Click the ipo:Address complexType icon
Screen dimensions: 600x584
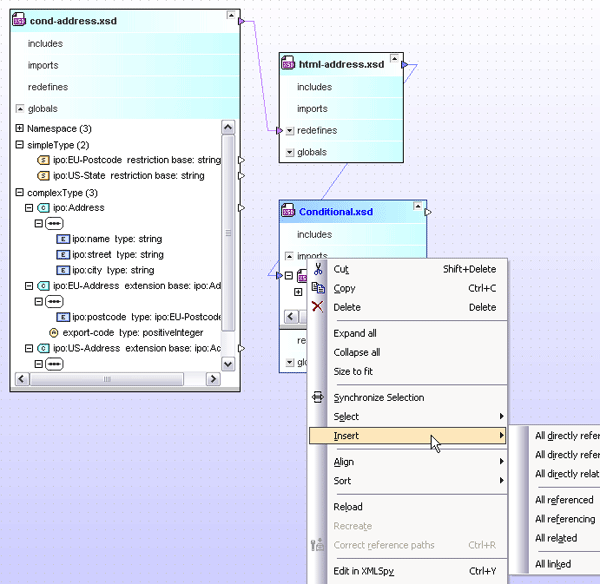pyautogui.click(x=43, y=208)
